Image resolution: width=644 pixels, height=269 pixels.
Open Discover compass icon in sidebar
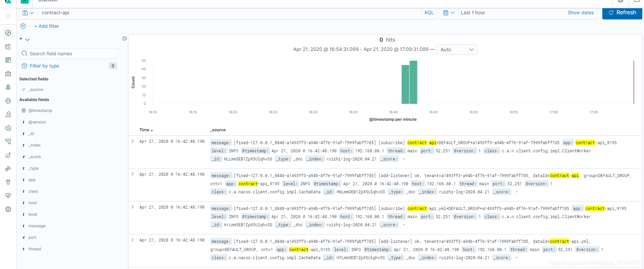(x=8, y=33)
